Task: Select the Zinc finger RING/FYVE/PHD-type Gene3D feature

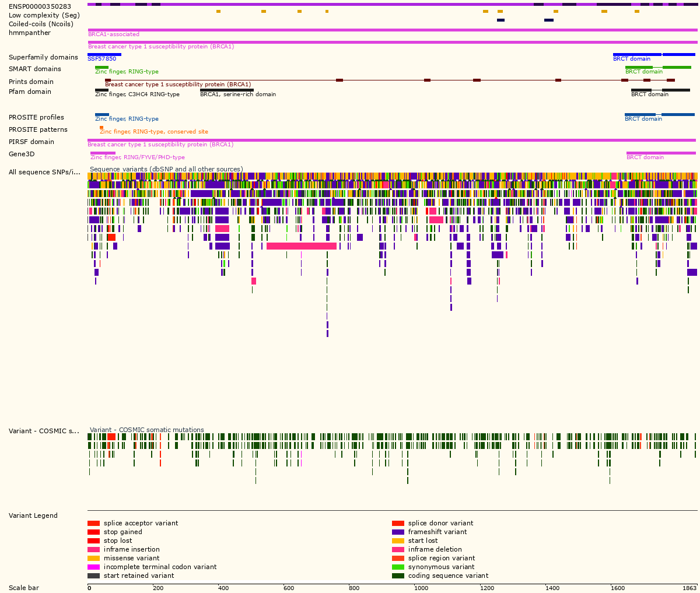Action: coord(104,152)
